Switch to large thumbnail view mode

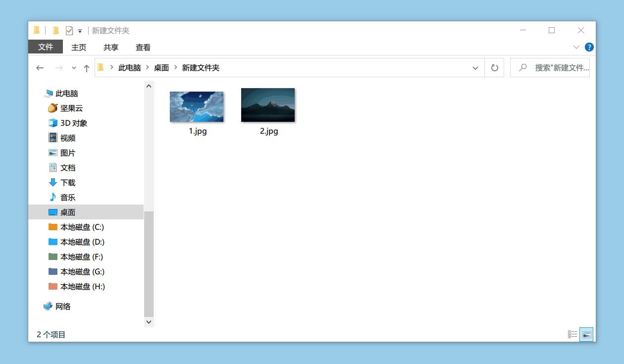tap(586, 334)
